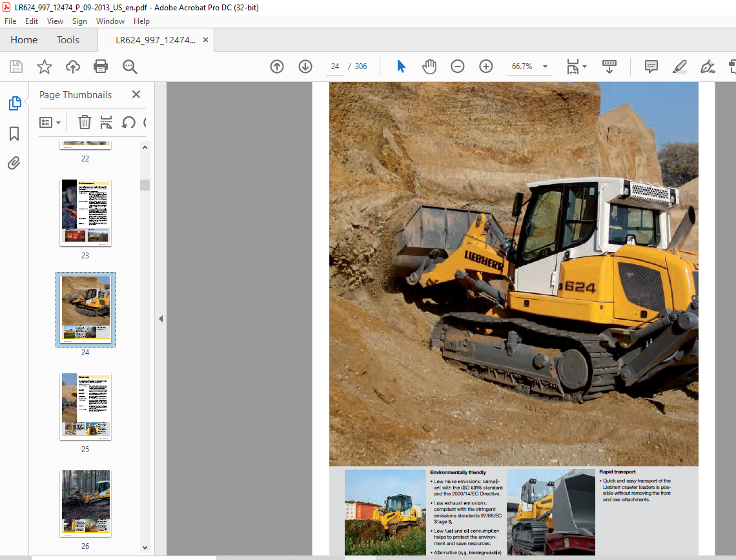Click the 'Page Thumbnails' panel title

point(76,95)
